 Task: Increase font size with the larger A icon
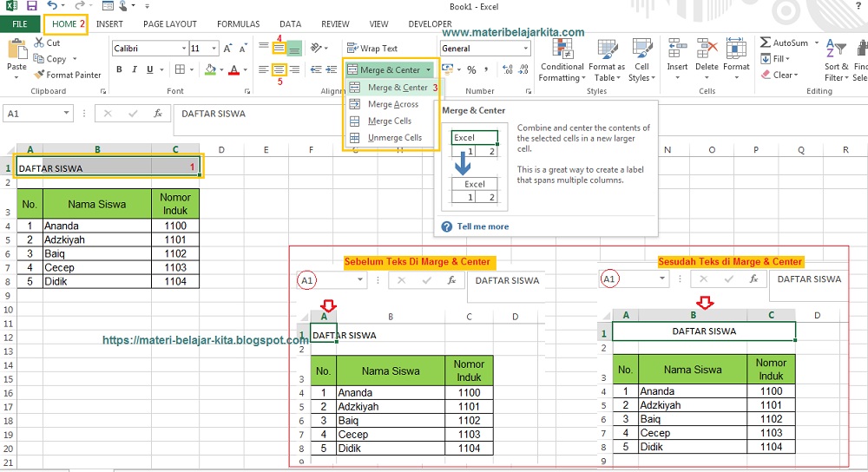227,49
